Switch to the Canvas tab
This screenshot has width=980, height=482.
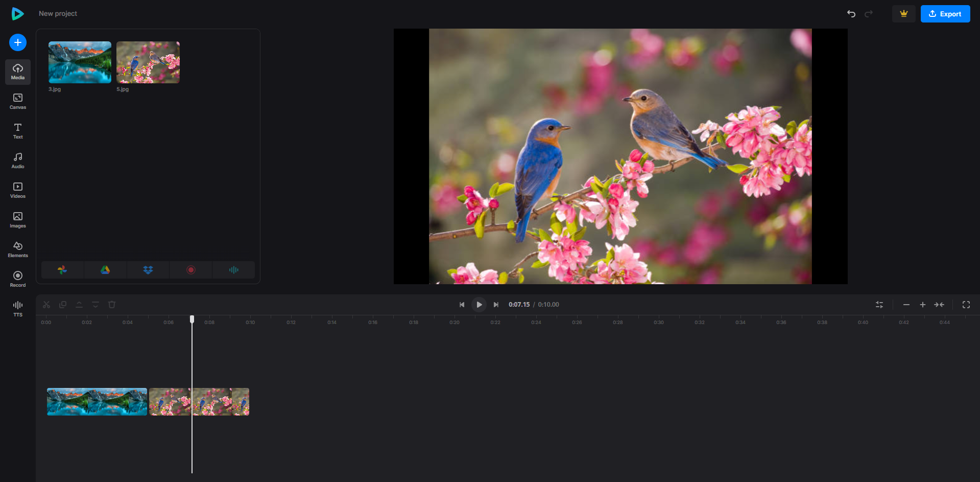tap(17, 102)
